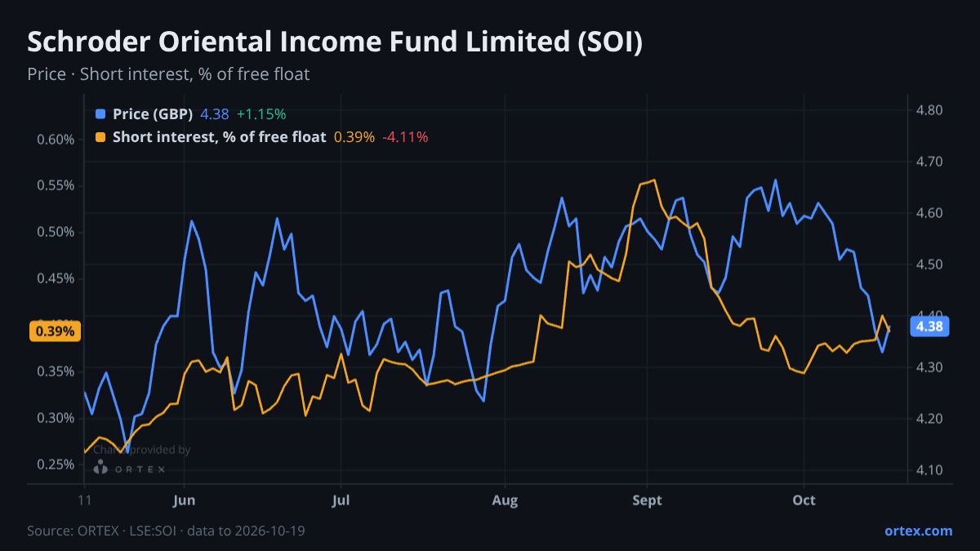Click the 0.55% left axis label
980x551 pixels.
[x=56, y=185]
